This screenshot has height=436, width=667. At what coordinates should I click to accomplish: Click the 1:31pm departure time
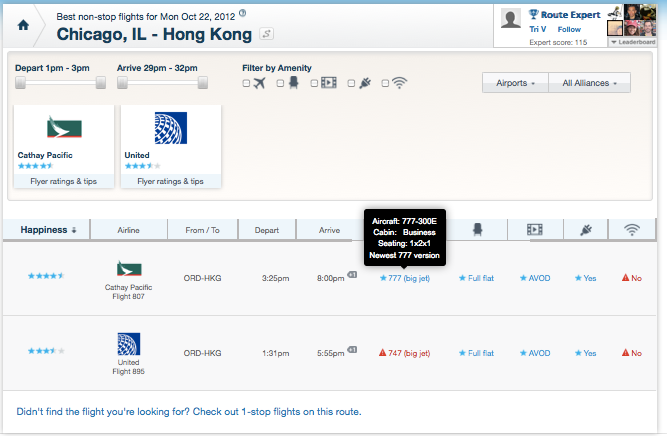pyautogui.click(x=275, y=353)
